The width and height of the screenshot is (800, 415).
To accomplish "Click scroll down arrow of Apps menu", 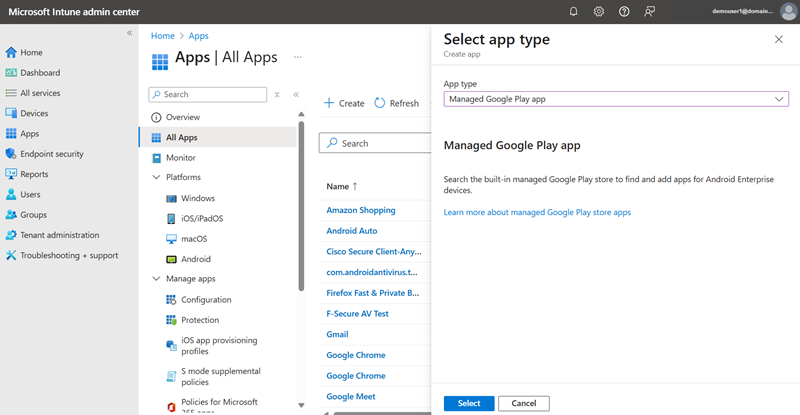I will click(301, 405).
